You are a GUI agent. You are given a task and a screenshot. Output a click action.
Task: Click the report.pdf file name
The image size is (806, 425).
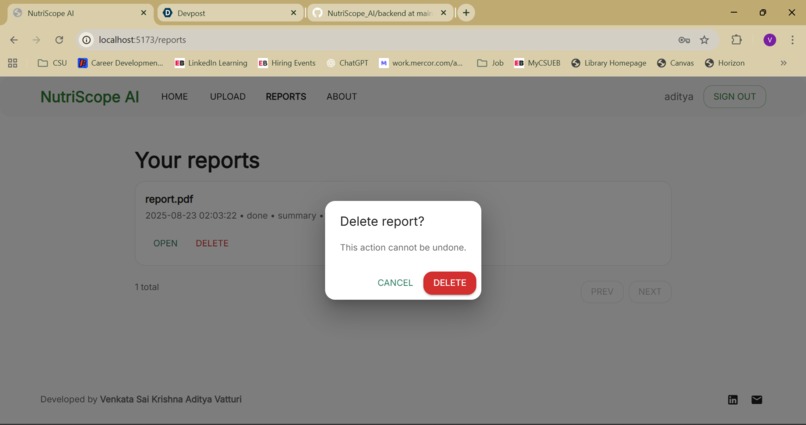[x=169, y=199]
